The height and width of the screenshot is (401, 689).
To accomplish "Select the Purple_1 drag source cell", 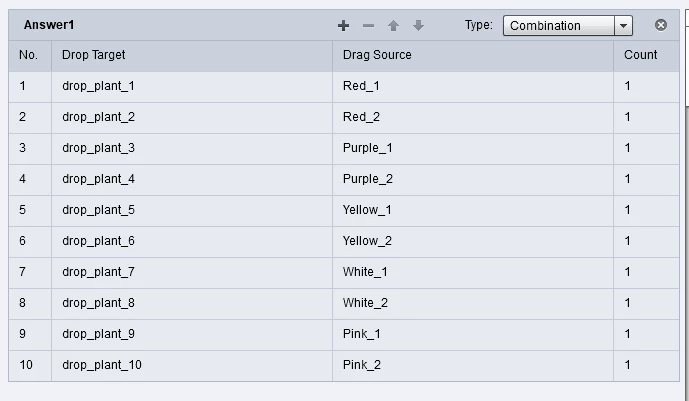I will 367,148.
